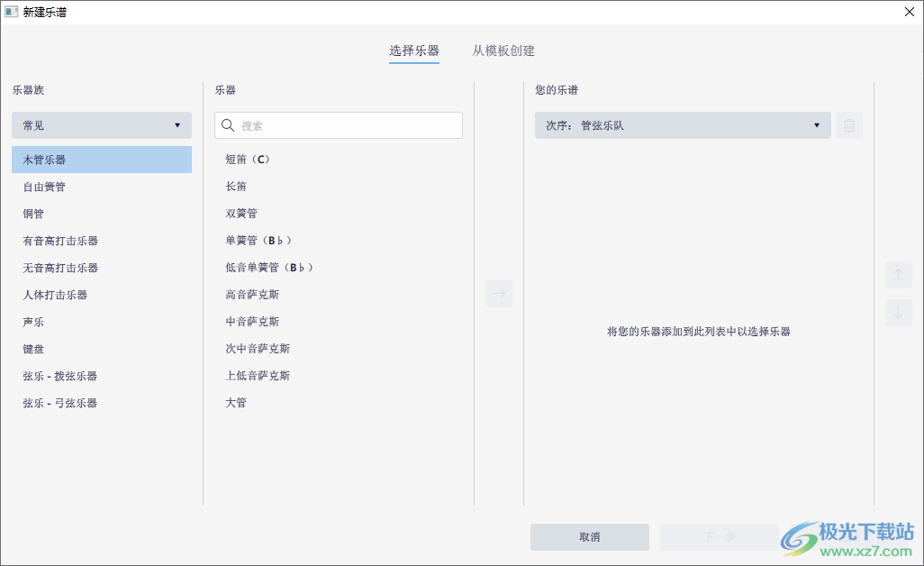Select 高音萨克斯 instrument
The width and height of the screenshot is (924, 566).
click(x=252, y=294)
